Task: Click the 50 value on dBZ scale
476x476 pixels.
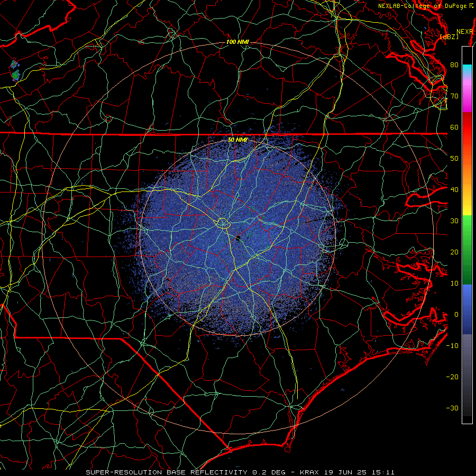Action: click(454, 159)
